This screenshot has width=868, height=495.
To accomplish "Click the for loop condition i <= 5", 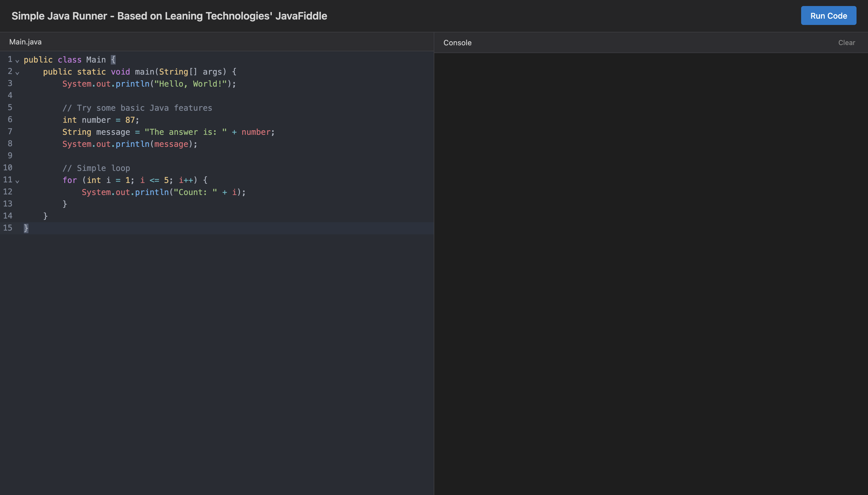I will [155, 180].
